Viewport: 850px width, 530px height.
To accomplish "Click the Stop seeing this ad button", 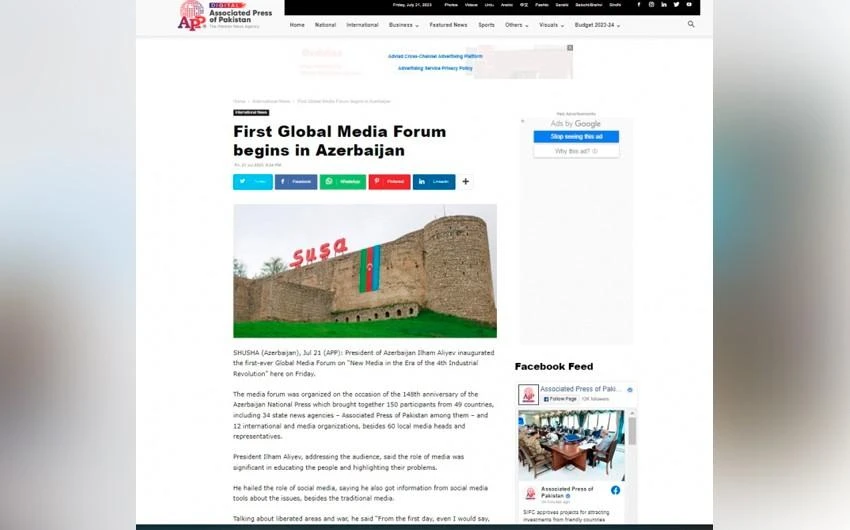I will (576, 136).
